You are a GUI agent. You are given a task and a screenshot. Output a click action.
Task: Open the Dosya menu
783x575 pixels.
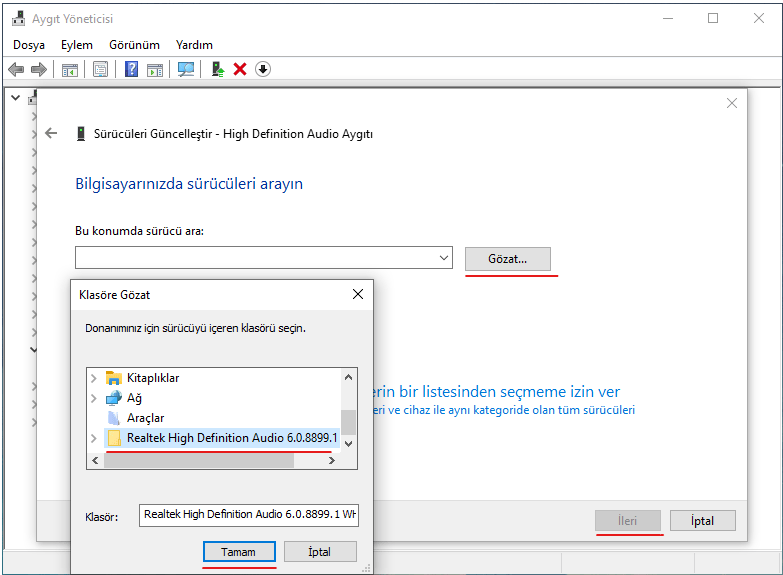tap(29, 45)
